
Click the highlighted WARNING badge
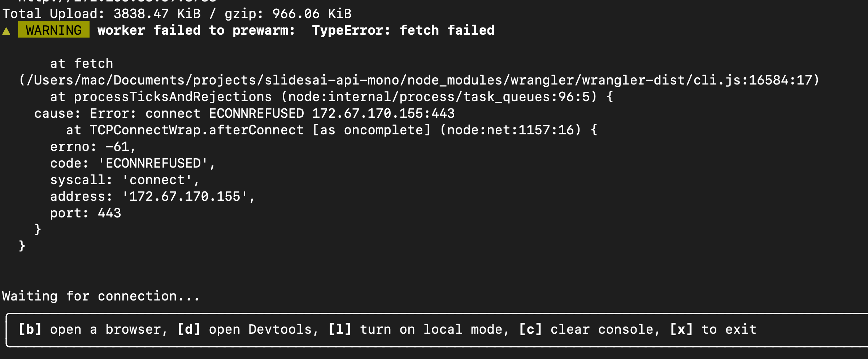coord(53,30)
